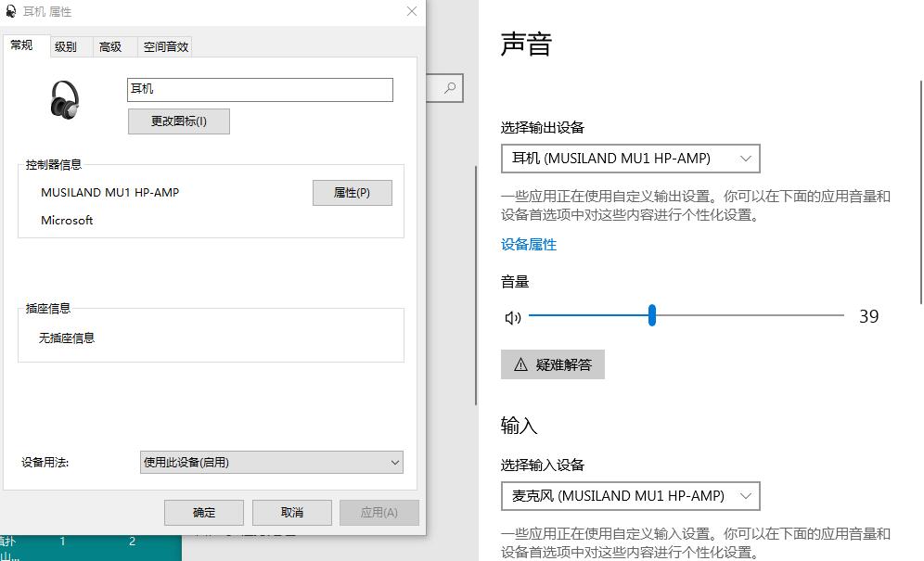The width and height of the screenshot is (924, 561).
Task: Click the volume slider handle
Action: tap(652, 316)
